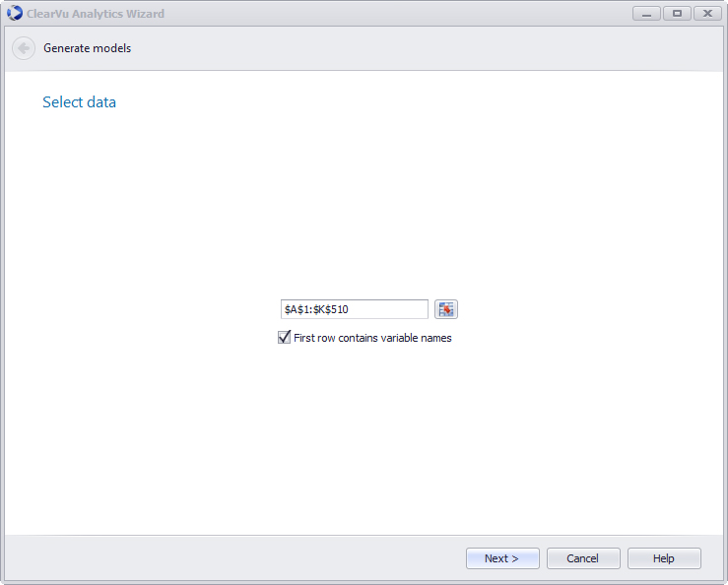728x585 pixels.
Task: Uncheck First row contains variable names
Action: tap(284, 337)
